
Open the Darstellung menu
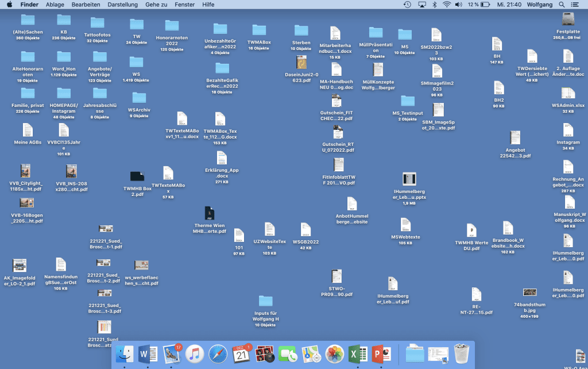[x=123, y=5]
